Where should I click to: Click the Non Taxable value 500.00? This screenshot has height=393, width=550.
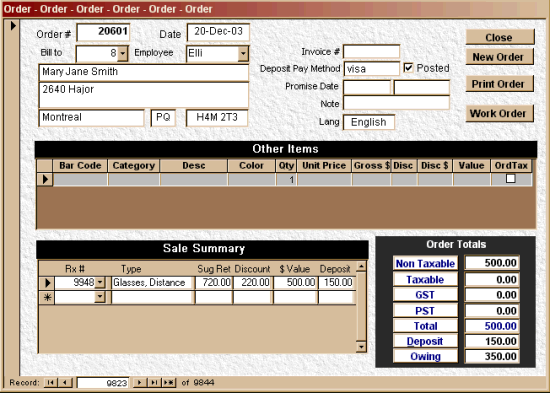(x=492, y=263)
